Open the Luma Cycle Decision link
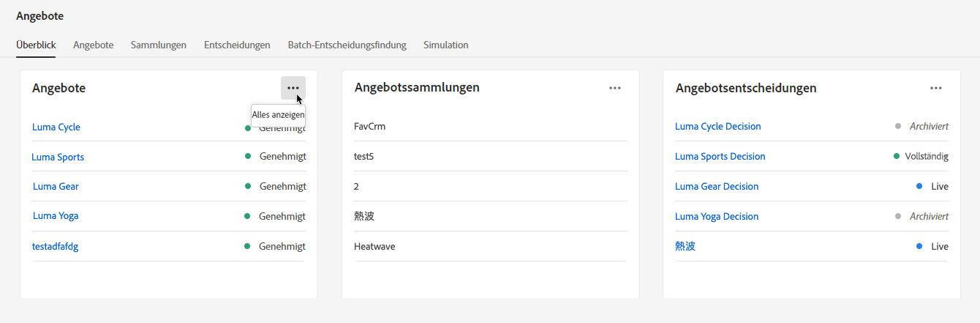The image size is (980, 323). point(718,126)
